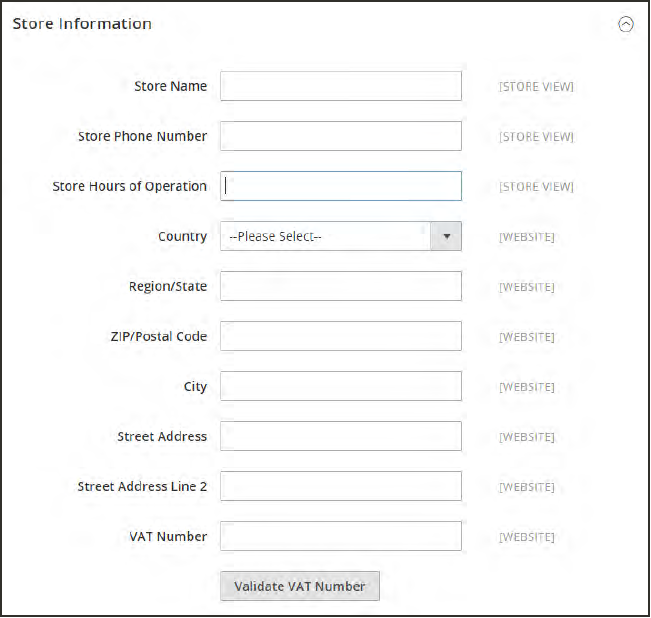
Task: Focus the ZIP/Postal Code field
Action: coord(341,337)
